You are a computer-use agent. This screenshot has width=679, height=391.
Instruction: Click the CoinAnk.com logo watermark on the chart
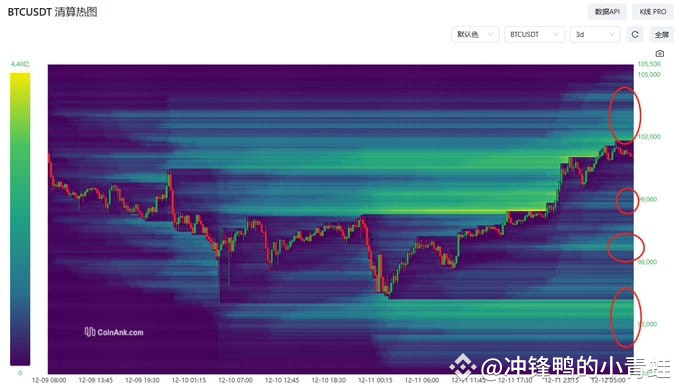114,332
